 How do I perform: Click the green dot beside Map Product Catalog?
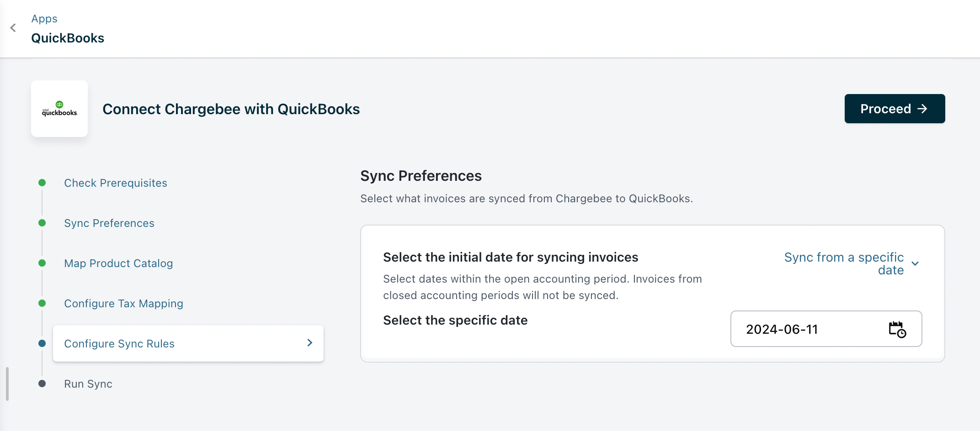42,263
